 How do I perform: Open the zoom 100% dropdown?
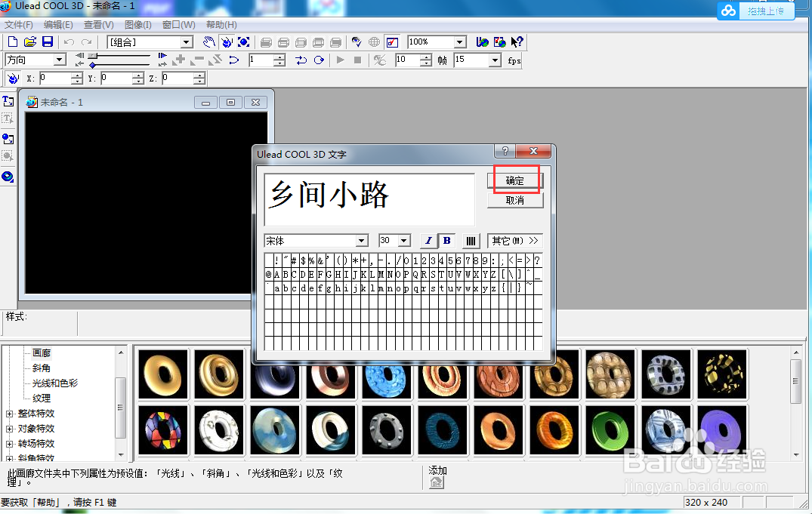click(x=459, y=42)
